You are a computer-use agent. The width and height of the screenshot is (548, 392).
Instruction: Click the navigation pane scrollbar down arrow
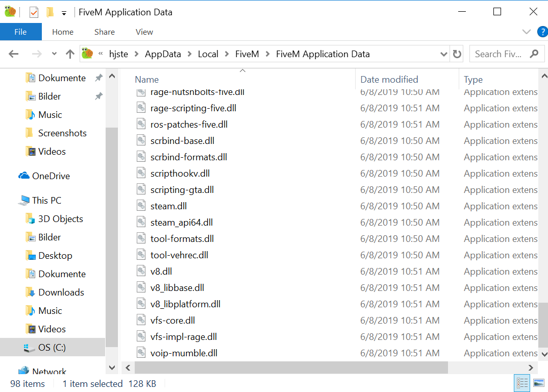pos(112,367)
